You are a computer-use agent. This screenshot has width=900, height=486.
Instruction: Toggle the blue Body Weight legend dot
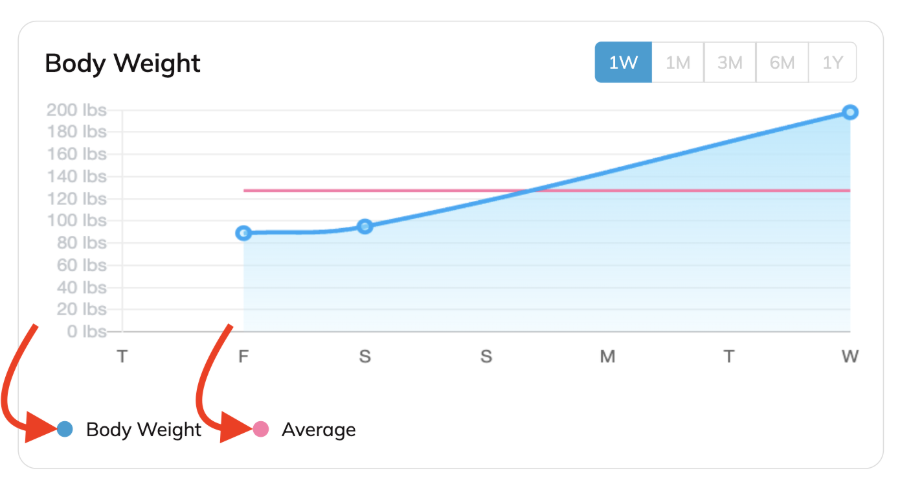65,430
